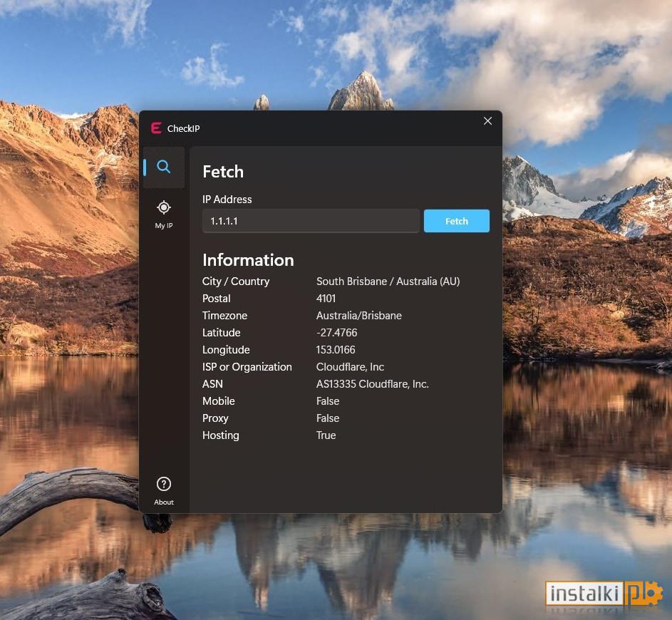The width and height of the screenshot is (672, 620).
Task: Click the CheckIP title text
Action: (183, 128)
